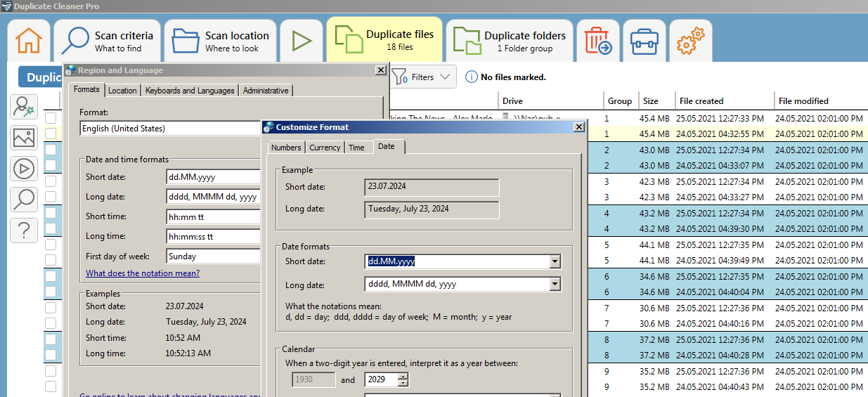Open Keyboards and Languages tab
The width and height of the screenshot is (868, 397).
[x=190, y=91]
